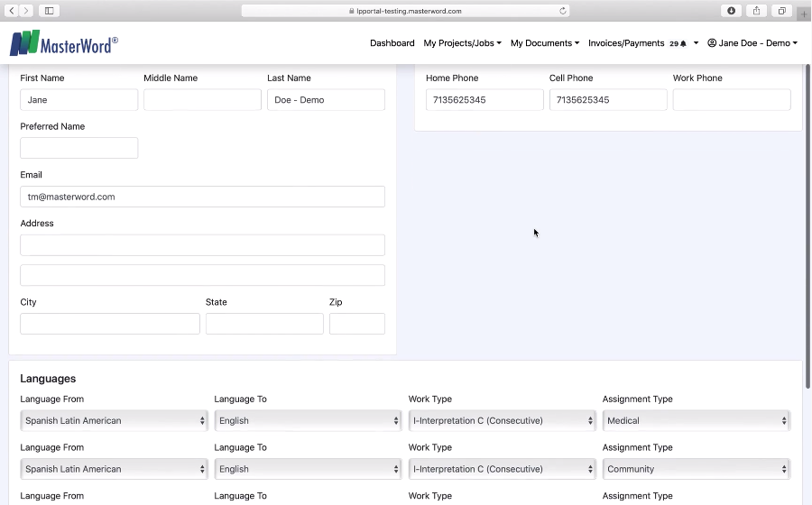Image resolution: width=812 pixels, height=505 pixels.
Task: Click the MasterWord logo
Action: pos(63,43)
